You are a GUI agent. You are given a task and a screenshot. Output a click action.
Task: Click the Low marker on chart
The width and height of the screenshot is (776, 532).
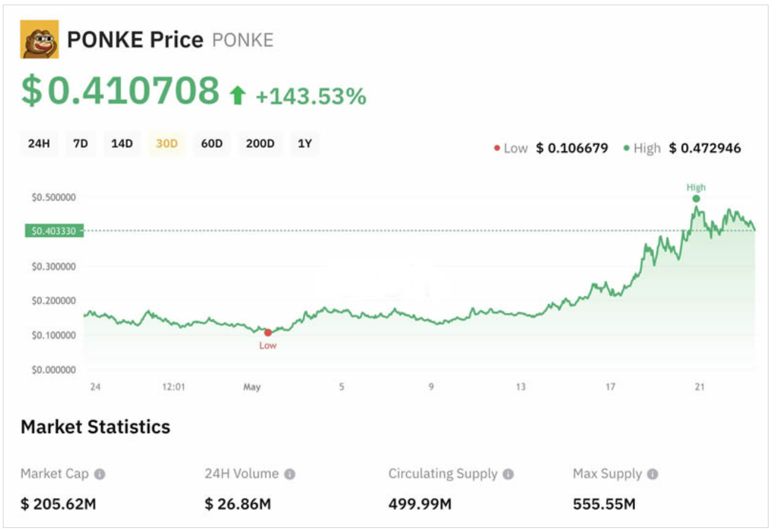(268, 333)
